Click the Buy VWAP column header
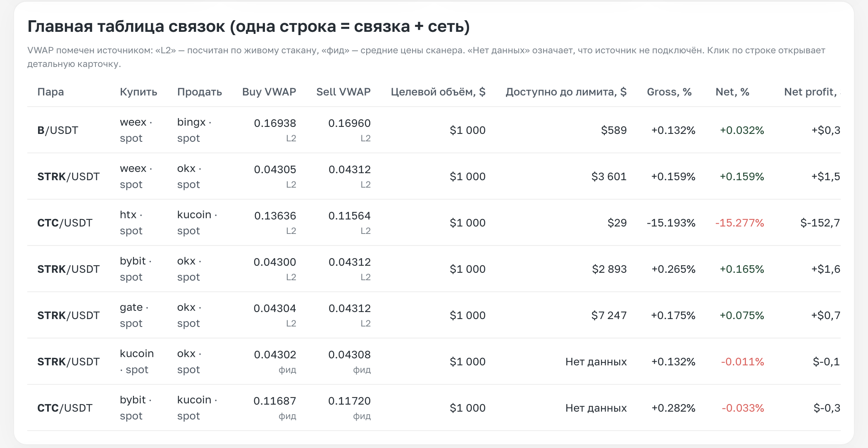The height and width of the screenshot is (448, 868). pyautogui.click(x=269, y=92)
